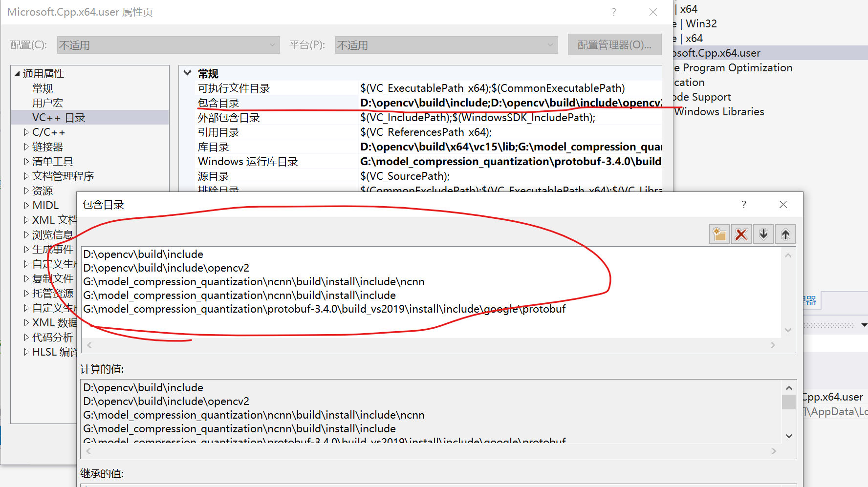
Task: Delete selected include path with red X
Action: (741, 234)
